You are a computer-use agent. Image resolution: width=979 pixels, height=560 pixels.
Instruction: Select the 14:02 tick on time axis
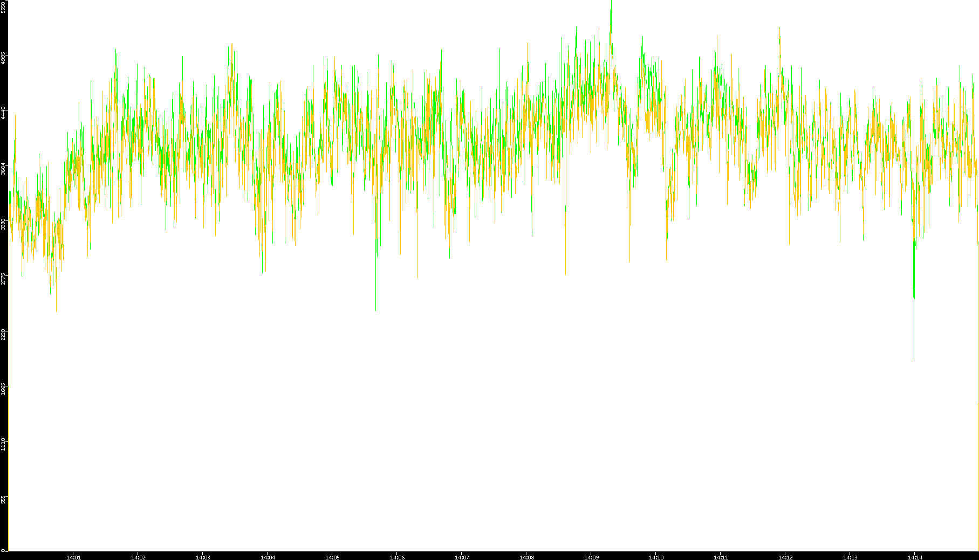point(138,557)
